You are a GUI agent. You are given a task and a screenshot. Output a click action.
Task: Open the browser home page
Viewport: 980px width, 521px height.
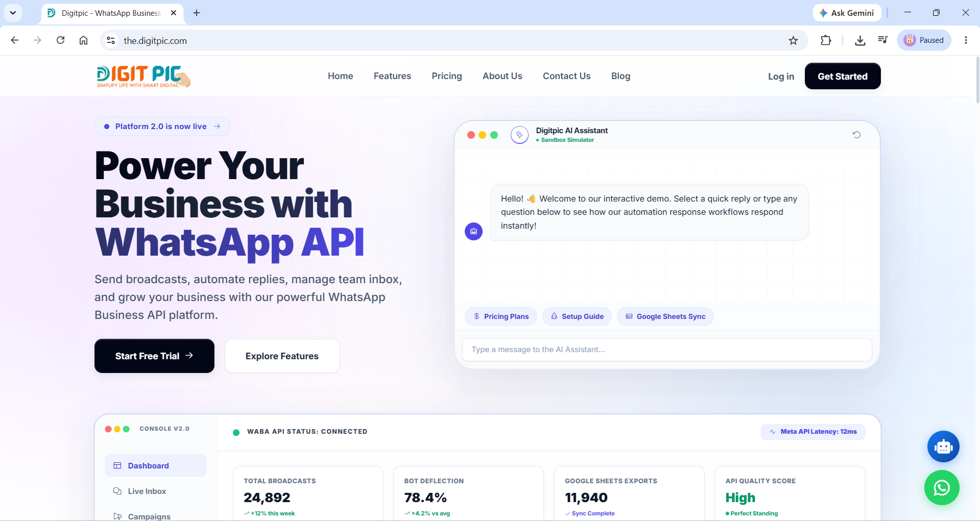click(x=83, y=40)
